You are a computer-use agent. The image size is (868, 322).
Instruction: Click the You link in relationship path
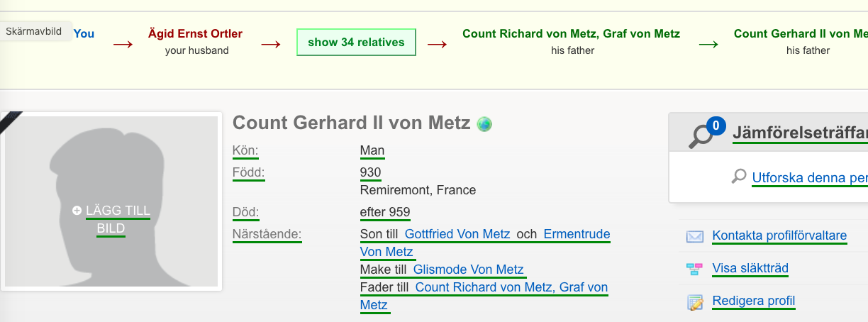click(x=84, y=33)
